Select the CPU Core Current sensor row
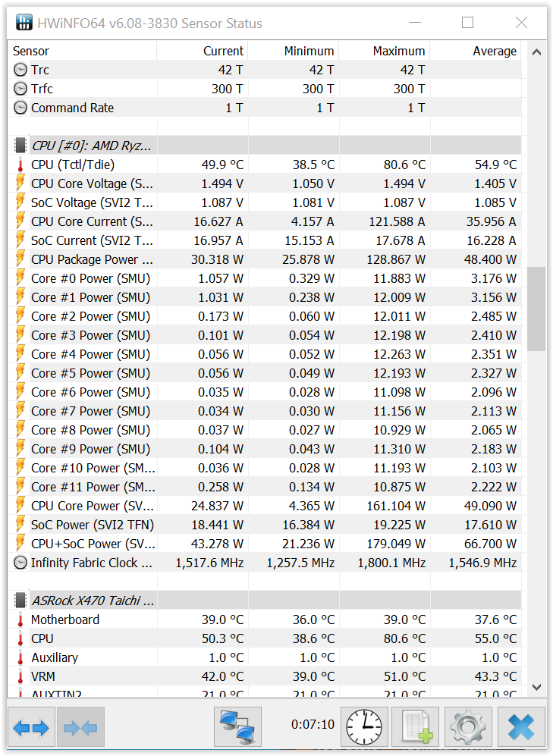 [265, 221]
